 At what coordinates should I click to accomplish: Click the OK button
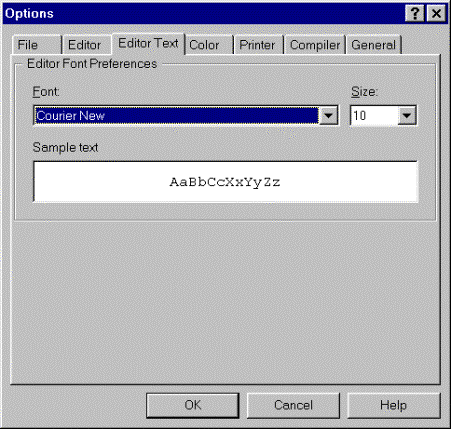[x=193, y=405]
